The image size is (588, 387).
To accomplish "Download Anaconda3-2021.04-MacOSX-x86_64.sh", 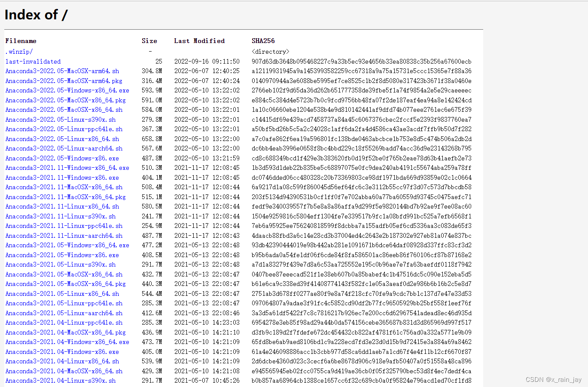I will [x=64, y=371].
